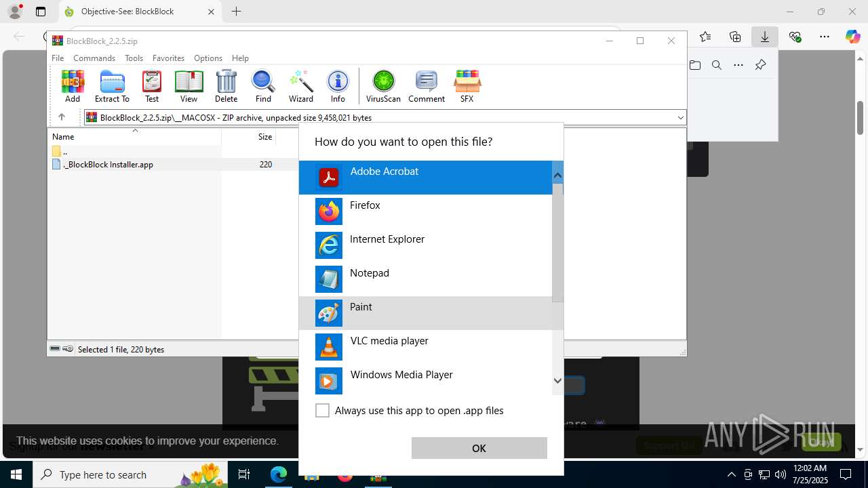The image size is (868, 488).
Task: Confirm with the OK button
Action: click(x=479, y=448)
